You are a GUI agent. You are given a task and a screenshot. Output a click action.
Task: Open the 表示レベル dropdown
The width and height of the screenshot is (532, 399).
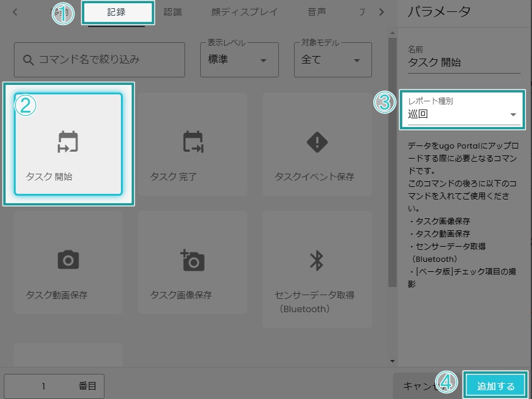(239, 60)
